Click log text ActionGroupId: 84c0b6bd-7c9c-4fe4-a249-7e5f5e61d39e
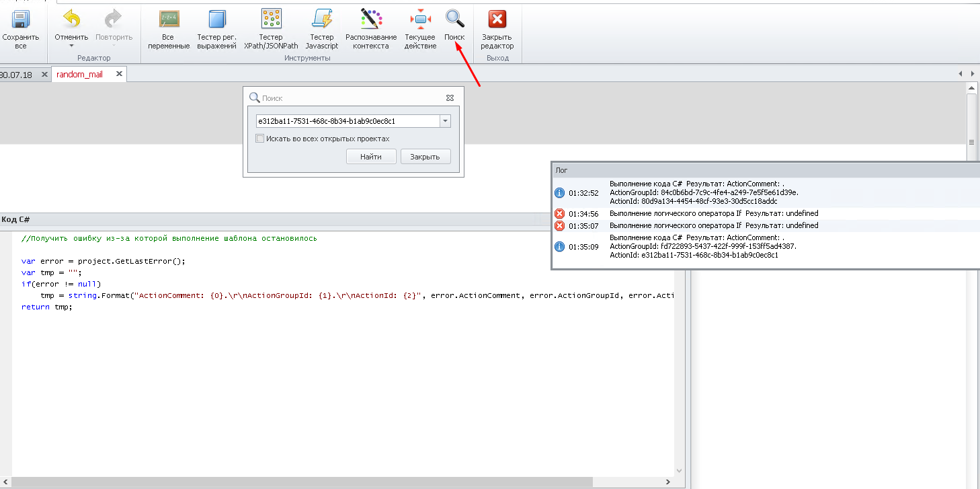This screenshot has height=489, width=980. click(704, 192)
